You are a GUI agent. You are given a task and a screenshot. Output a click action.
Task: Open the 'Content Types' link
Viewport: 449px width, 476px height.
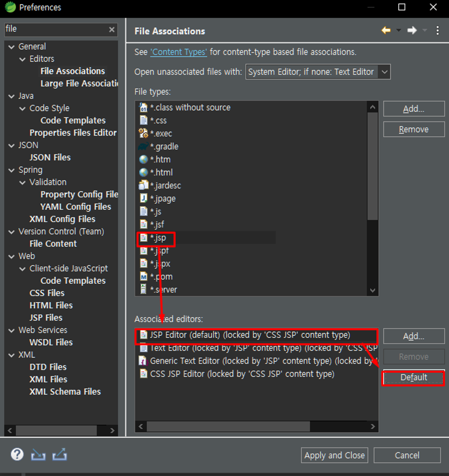(178, 52)
